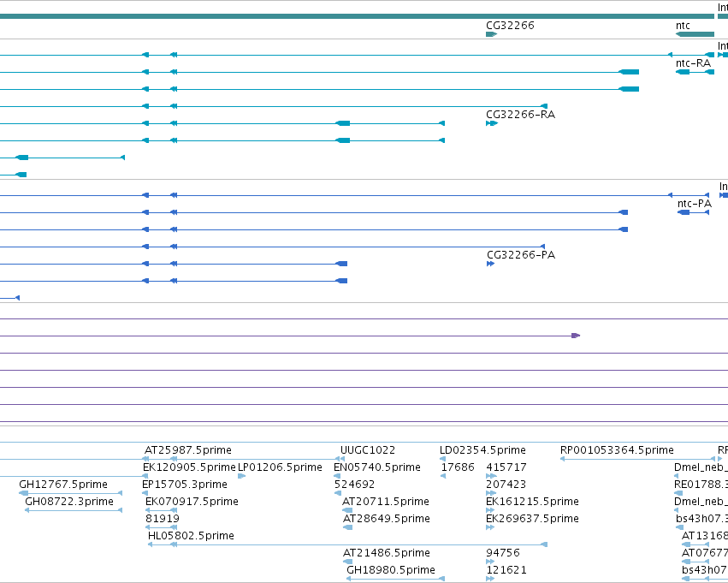Click the 524692 feature label
Screen dimensions: 728x583
coord(354,485)
